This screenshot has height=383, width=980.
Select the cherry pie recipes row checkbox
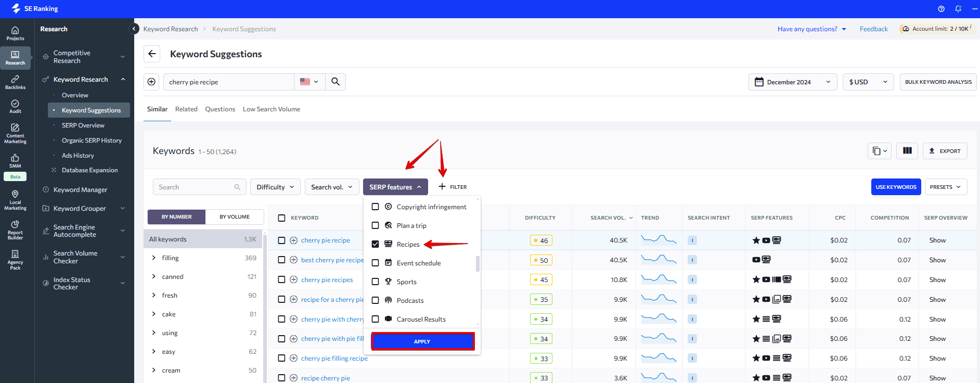281,279
